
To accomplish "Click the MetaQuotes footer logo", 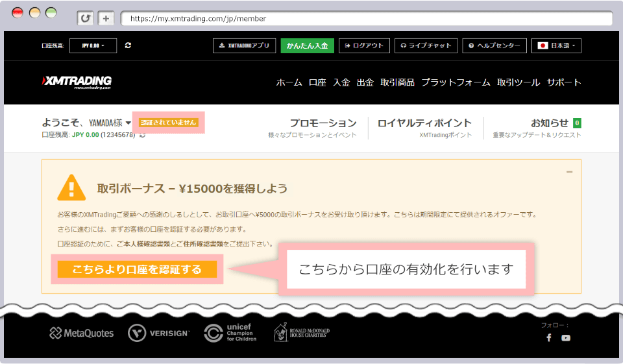I will 82,333.
